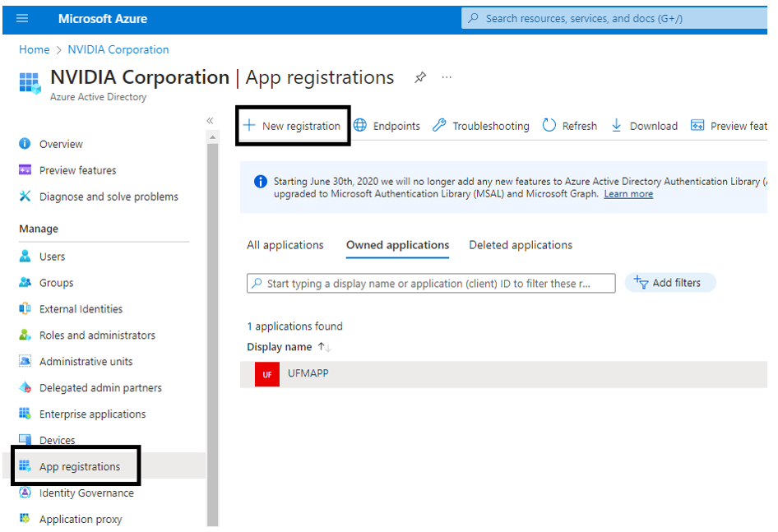Viewport: 778px width, 532px height.
Task: Sort by Display name column arrows
Action: (325, 347)
